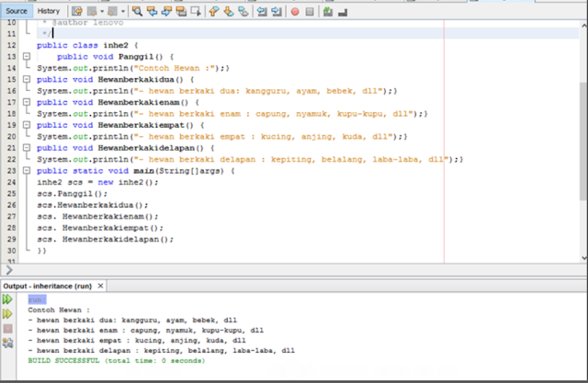Click the Last Edit toolbar icon
Screen dimensions: 588x383
[77, 12]
